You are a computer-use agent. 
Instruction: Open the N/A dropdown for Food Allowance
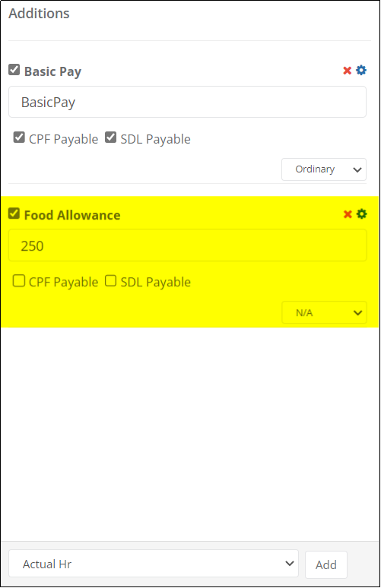click(x=324, y=313)
